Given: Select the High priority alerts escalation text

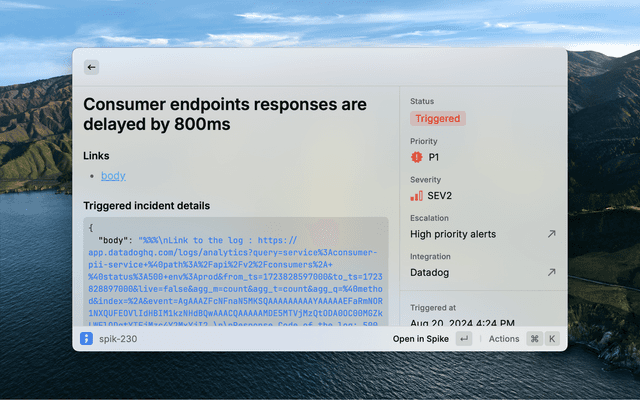Looking at the screenshot, I should 453,234.
